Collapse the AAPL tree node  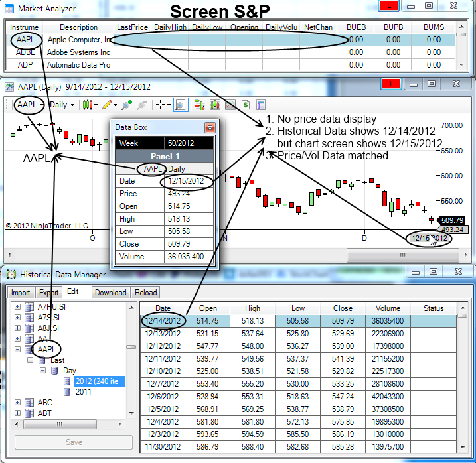pos(18,349)
